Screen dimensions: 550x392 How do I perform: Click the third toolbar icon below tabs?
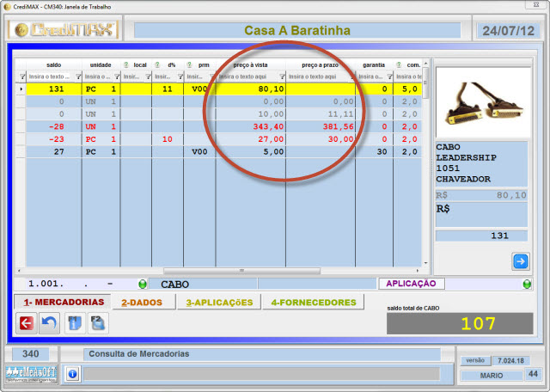tap(75, 323)
